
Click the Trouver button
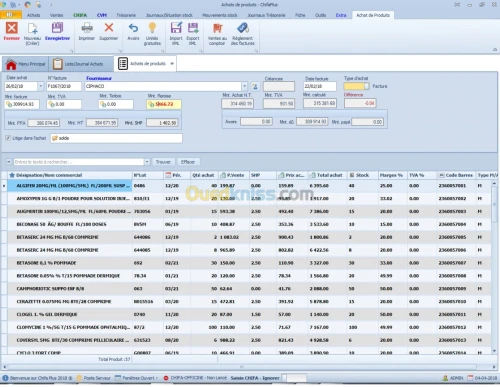pos(163,162)
